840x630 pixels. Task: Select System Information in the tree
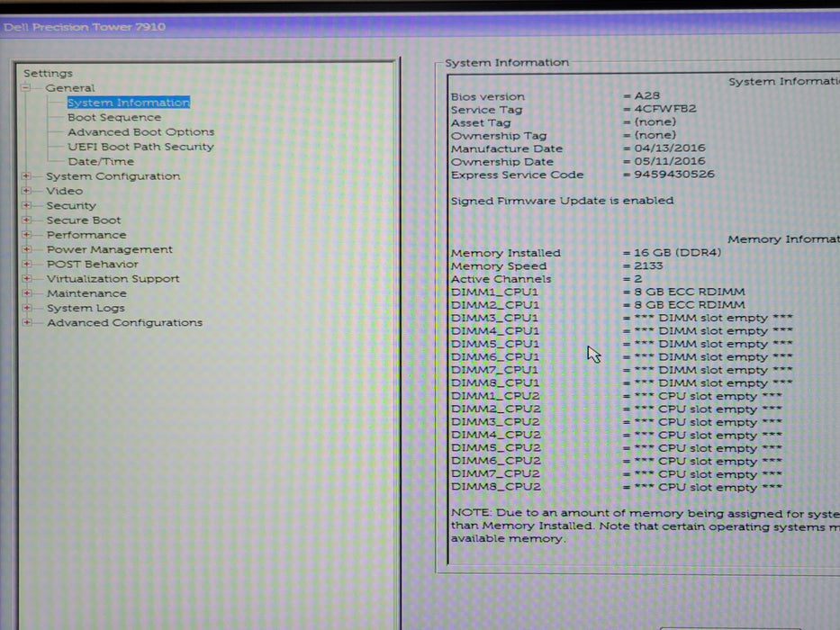pyautogui.click(x=129, y=103)
